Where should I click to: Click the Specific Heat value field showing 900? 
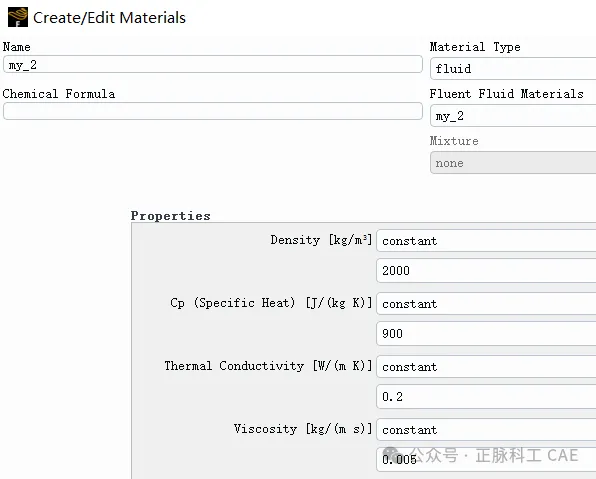[x=486, y=334]
